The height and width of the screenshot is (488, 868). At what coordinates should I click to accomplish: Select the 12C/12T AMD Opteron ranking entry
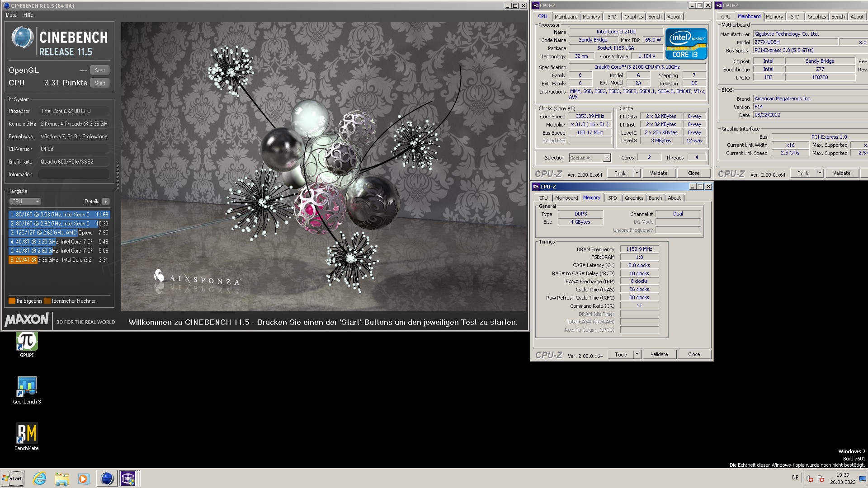[59, 233]
